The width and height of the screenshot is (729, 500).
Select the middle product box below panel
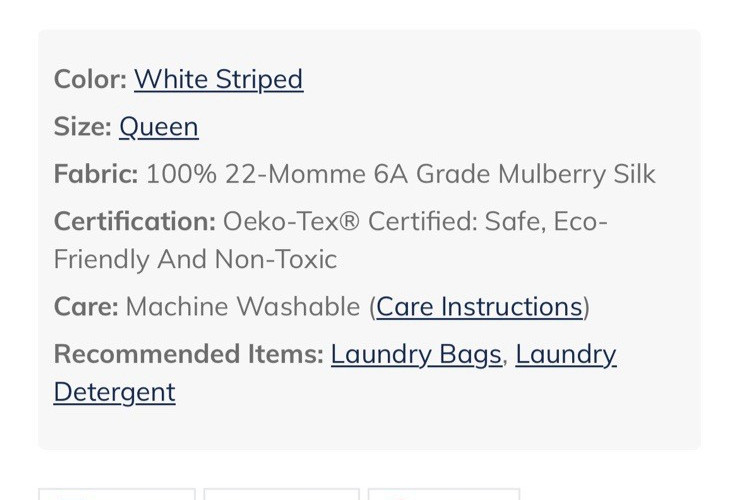tap(282, 493)
